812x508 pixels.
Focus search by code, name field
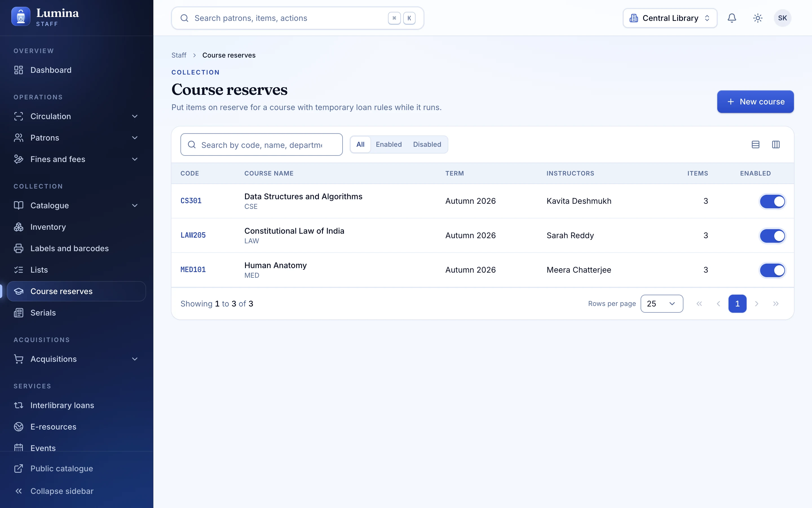click(x=261, y=144)
